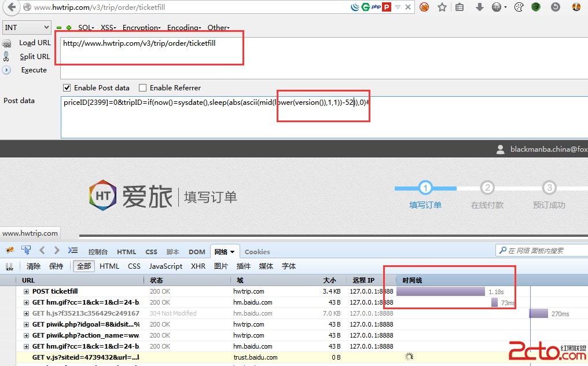The image size is (588, 366).
Task: Open the Encoding dropdown menu in HackBar
Action: click(x=184, y=28)
